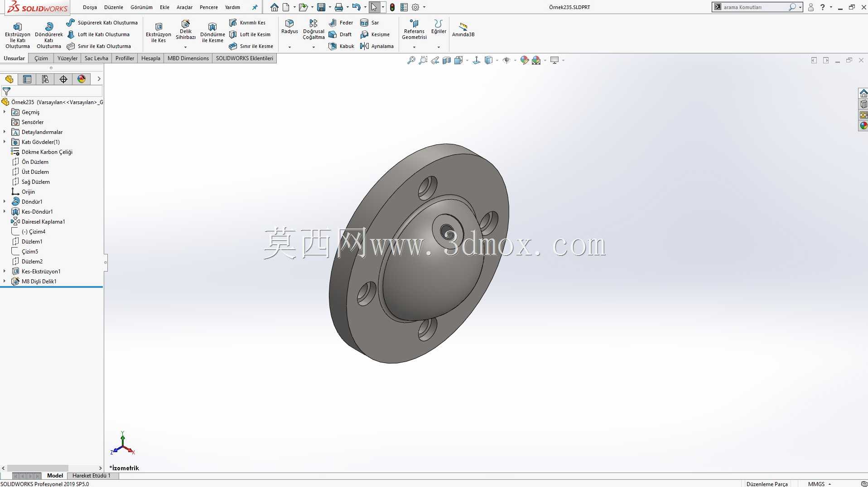Viewport: 868px width, 487px height.
Task: Switch to Çizim tab
Action: click(x=41, y=58)
